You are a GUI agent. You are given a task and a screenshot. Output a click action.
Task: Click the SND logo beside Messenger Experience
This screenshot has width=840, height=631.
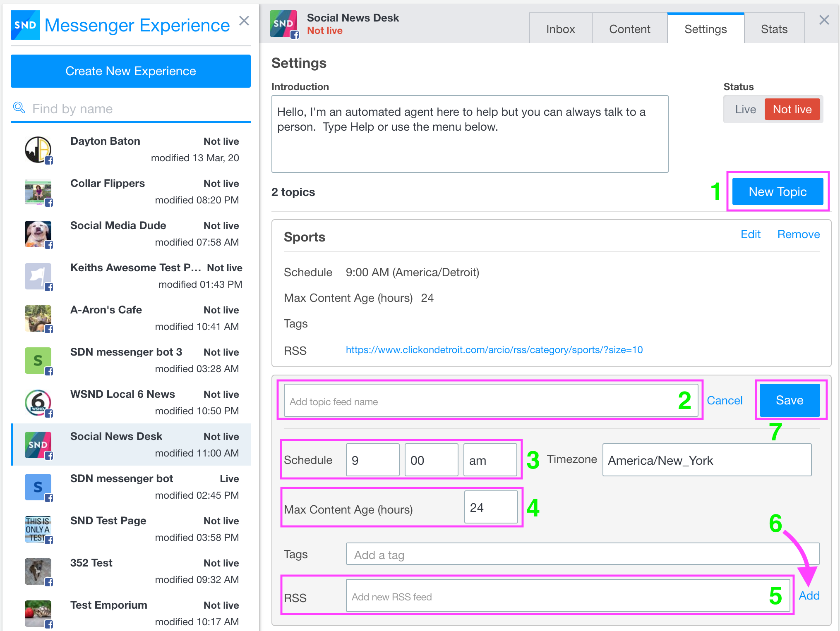pyautogui.click(x=25, y=25)
